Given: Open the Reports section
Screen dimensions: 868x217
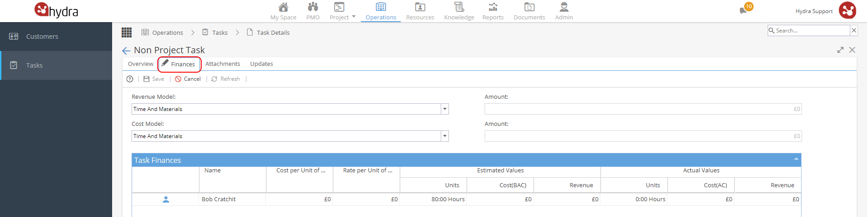Looking at the screenshot, I should click(x=493, y=11).
